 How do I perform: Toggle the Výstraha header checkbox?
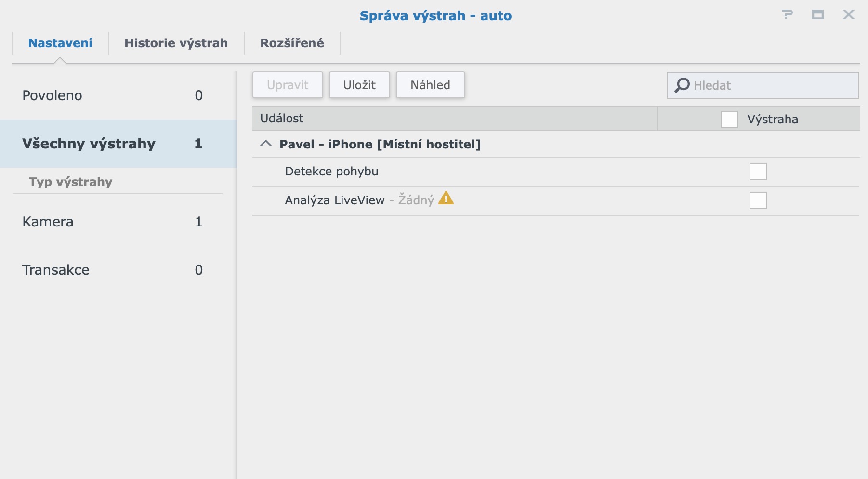pyautogui.click(x=729, y=120)
